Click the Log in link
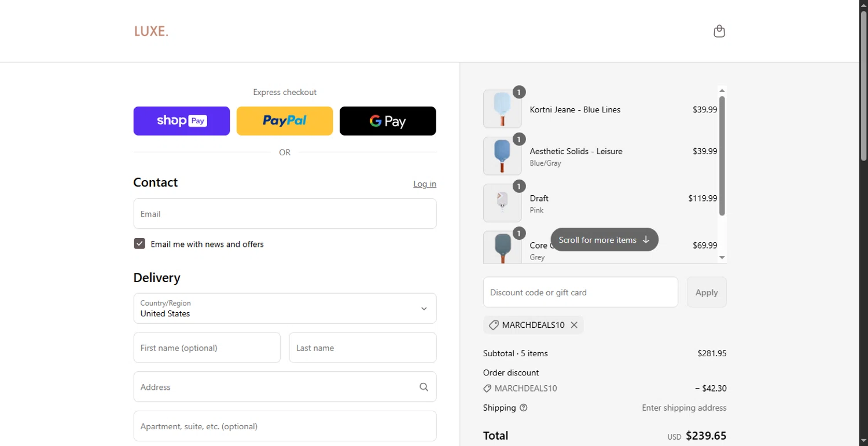This screenshot has width=868, height=446. pos(425,184)
